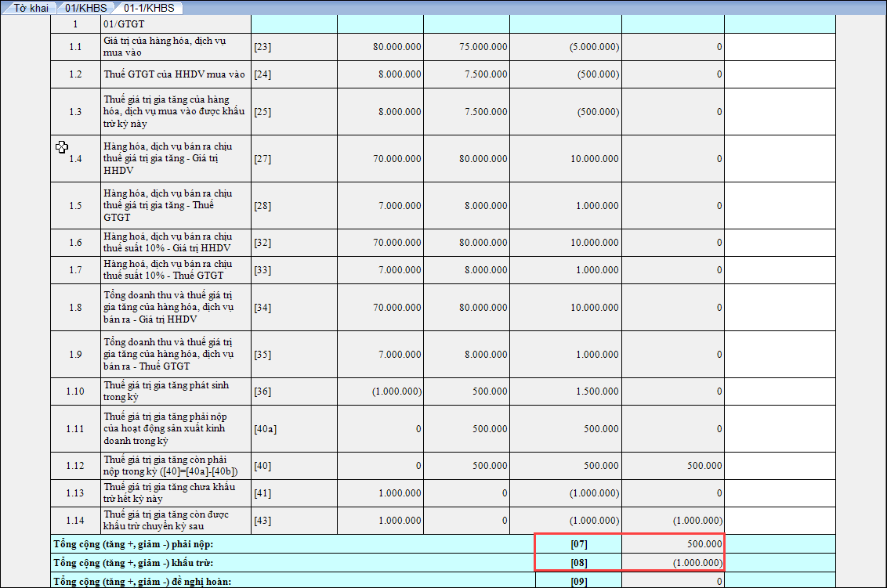
Task: Select the 01-1/KHBS tab
Action: tap(149, 8)
